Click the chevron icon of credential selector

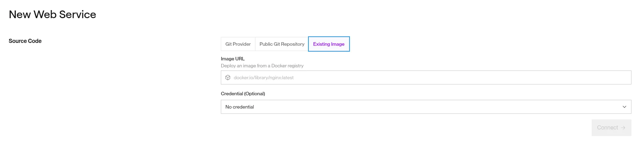624,107
